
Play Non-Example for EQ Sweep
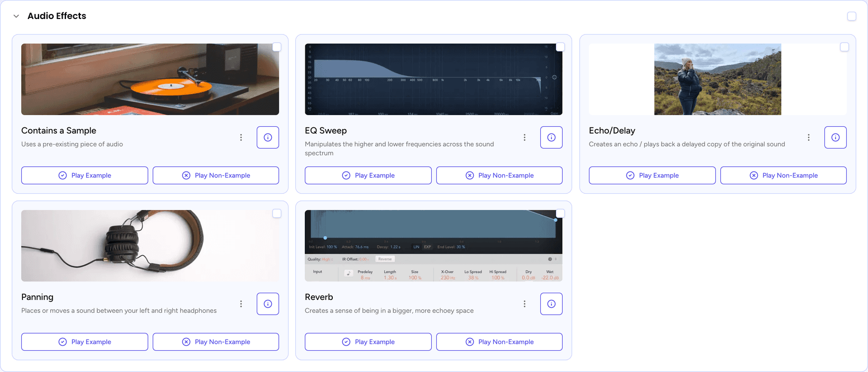coord(499,175)
